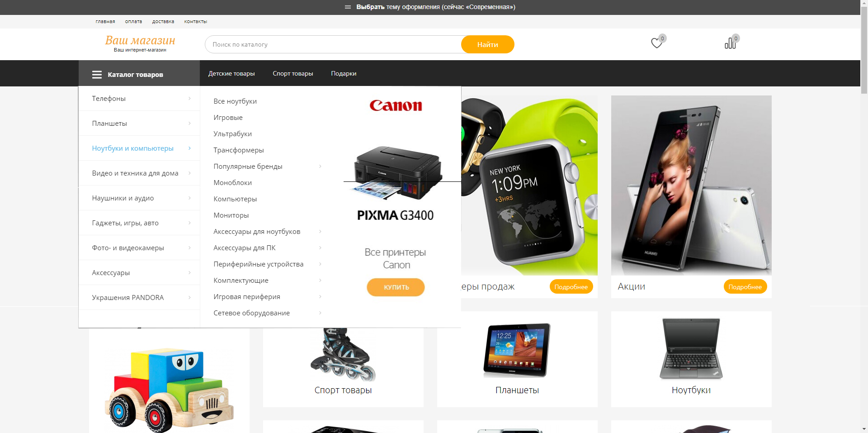
Task: Open Детские товары menu item
Action: coord(231,73)
